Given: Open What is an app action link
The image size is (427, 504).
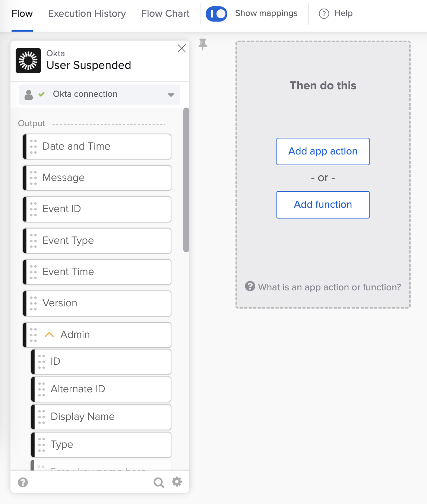Looking at the screenshot, I should (x=329, y=287).
